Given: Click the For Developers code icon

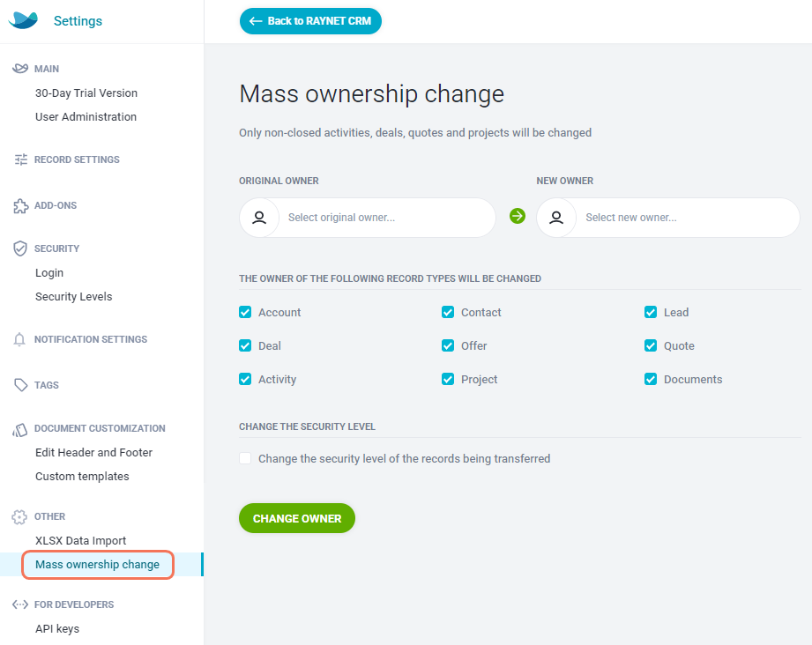Looking at the screenshot, I should [20, 604].
